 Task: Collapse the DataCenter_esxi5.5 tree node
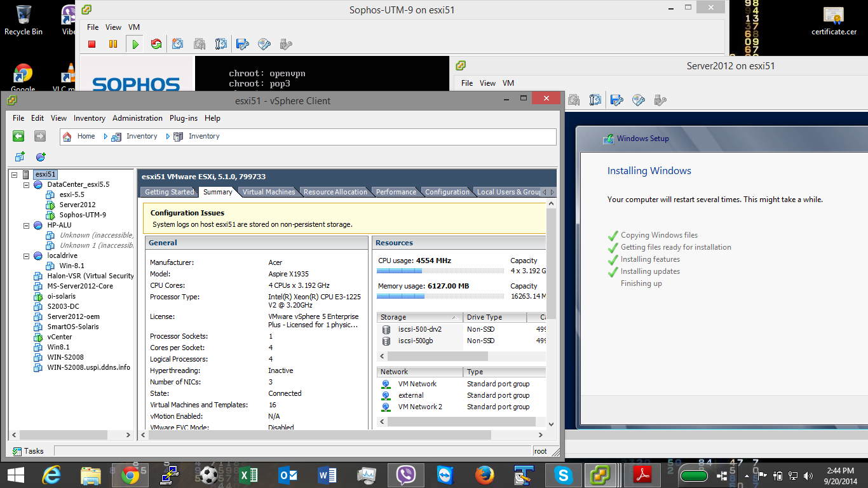[x=27, y=184]
